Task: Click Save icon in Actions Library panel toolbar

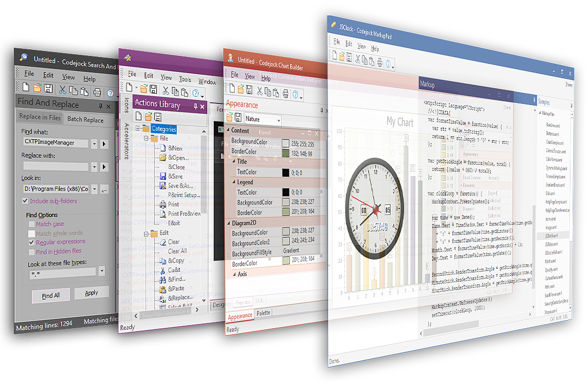Action: 158,117
